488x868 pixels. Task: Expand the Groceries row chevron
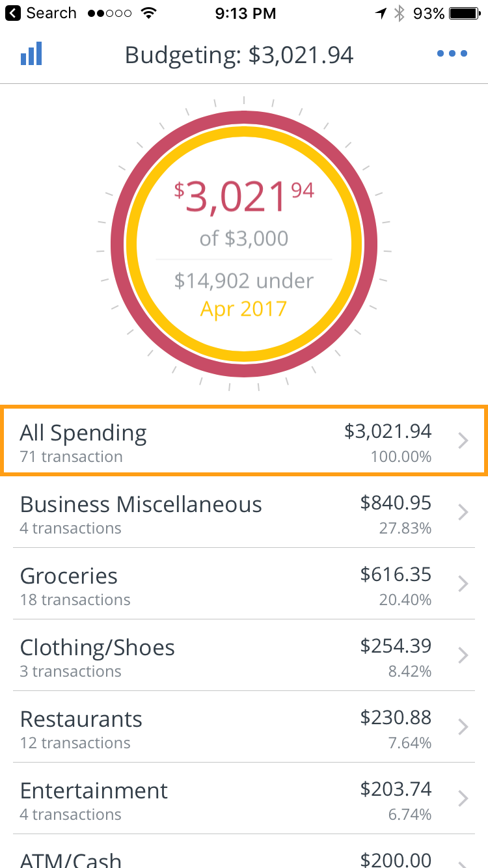tap(463, 584)
